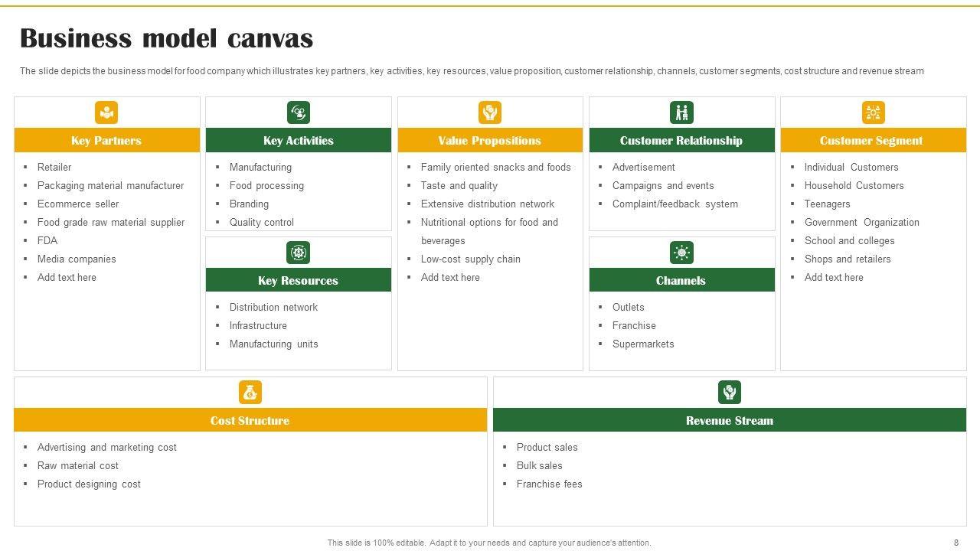Select the Customer Segment header
Image resolution: width=980 pixels, height=551 pixels.
[x=874, y=140]
